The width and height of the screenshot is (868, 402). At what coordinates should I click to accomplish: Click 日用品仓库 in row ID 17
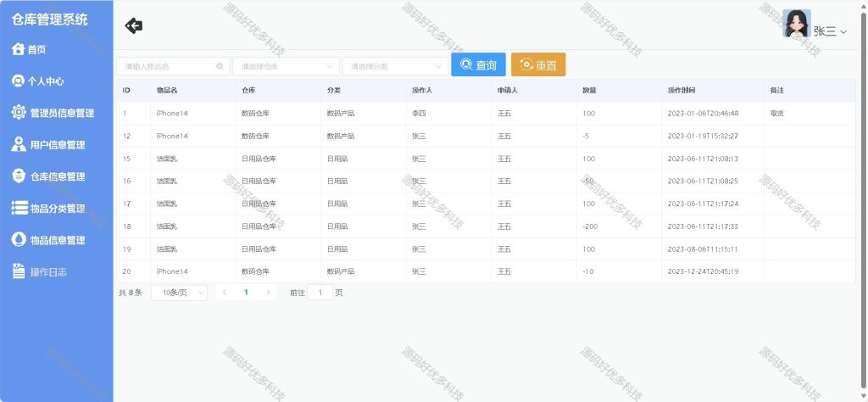click(x=259, y=204)
